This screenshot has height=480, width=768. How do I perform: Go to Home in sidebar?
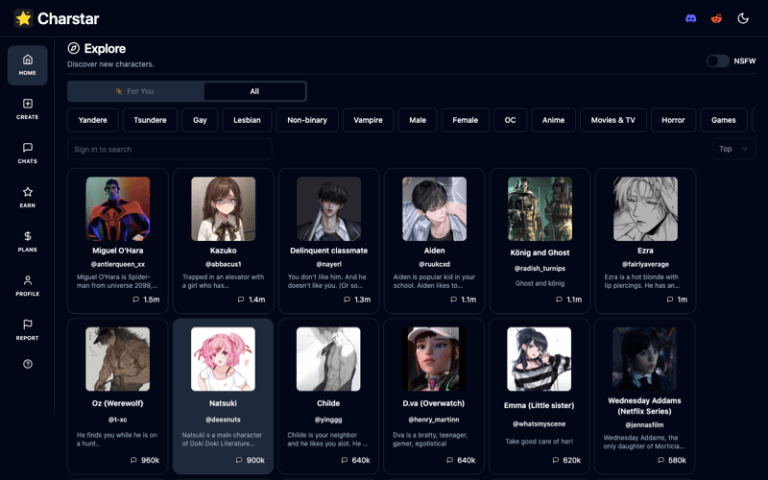27,65
